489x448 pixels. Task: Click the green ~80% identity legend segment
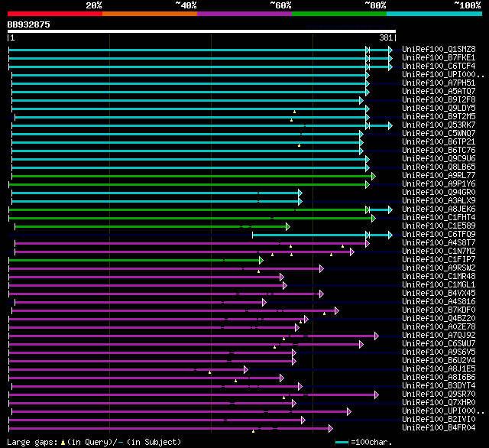tap(339, 14)
